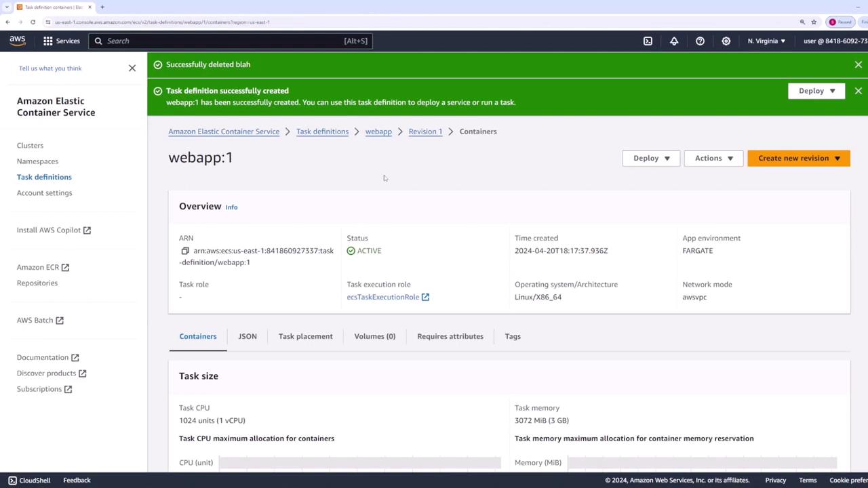Open the help question mark icon
This screenshot has height=488, width=868.
700,41
